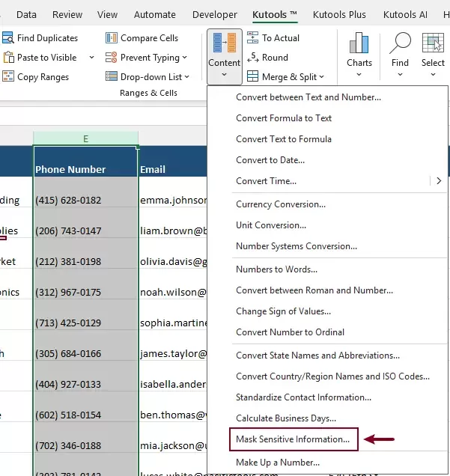
Task: Open the Kutools AI tab
Action: click(405, 14)
